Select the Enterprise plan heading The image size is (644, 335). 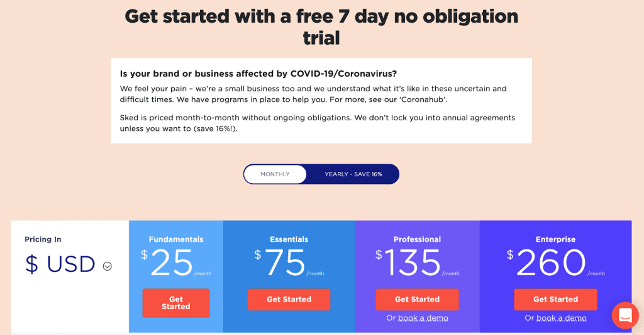pos(556,239)
